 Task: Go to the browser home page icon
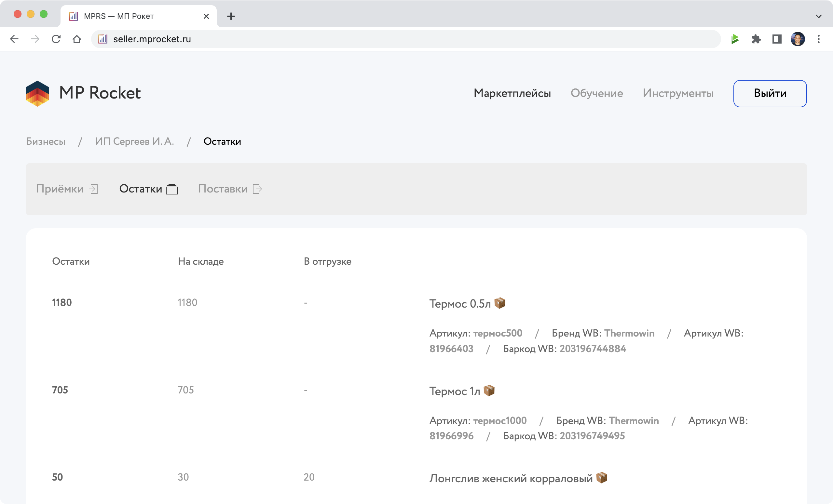point(77,39)
